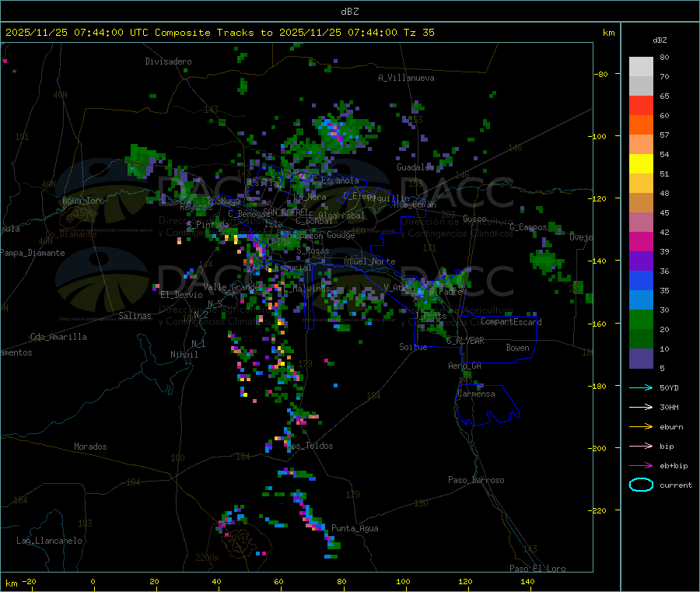Select the red 60 dBZ color swatch
700x592 pixels.
[641, 105]
